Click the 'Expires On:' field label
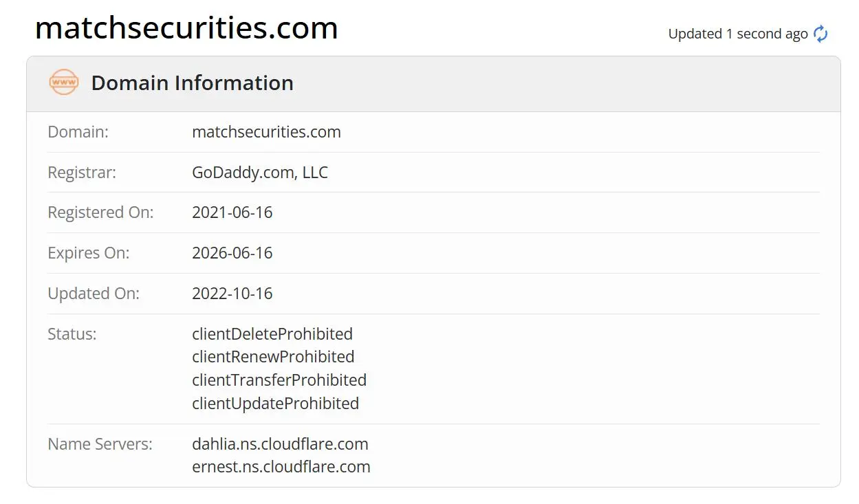Viewport: 859px width, 504px height. pyautogui.click(x=89, y=253)
